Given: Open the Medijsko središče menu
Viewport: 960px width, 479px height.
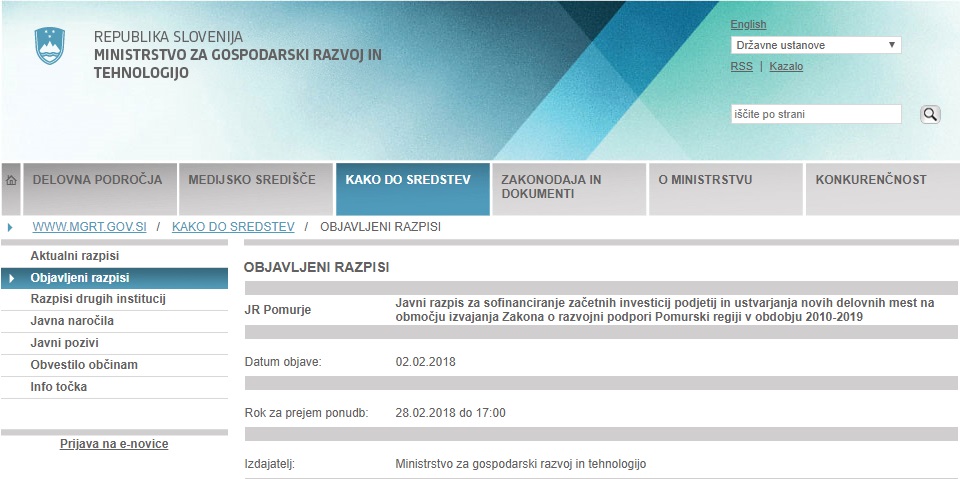Looking at the screenshot, I should point(256,189).
